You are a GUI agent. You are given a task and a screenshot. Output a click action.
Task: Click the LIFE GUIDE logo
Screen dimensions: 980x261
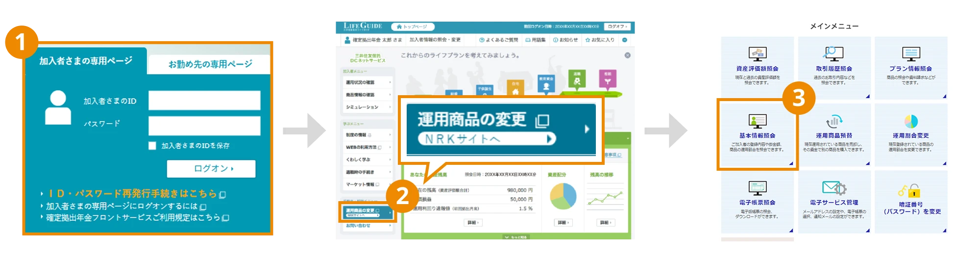coord(363,26)
